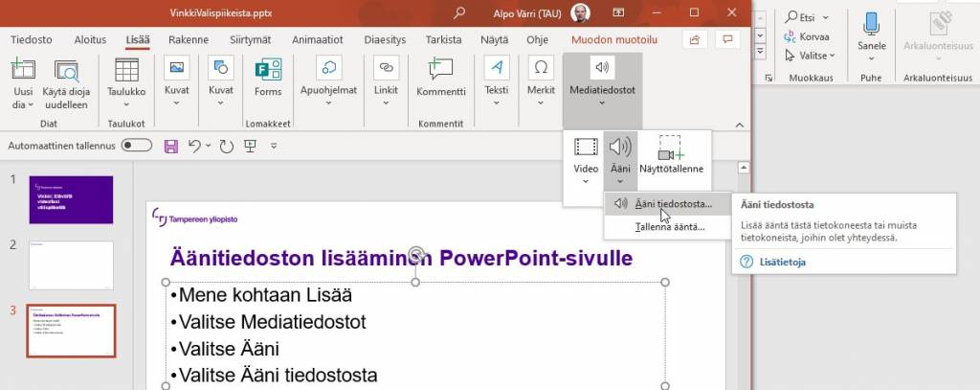This screenshot has width=980, height=390.
Task: Open the Muodon muotoilu tab
Action: (x=614, y=39)
